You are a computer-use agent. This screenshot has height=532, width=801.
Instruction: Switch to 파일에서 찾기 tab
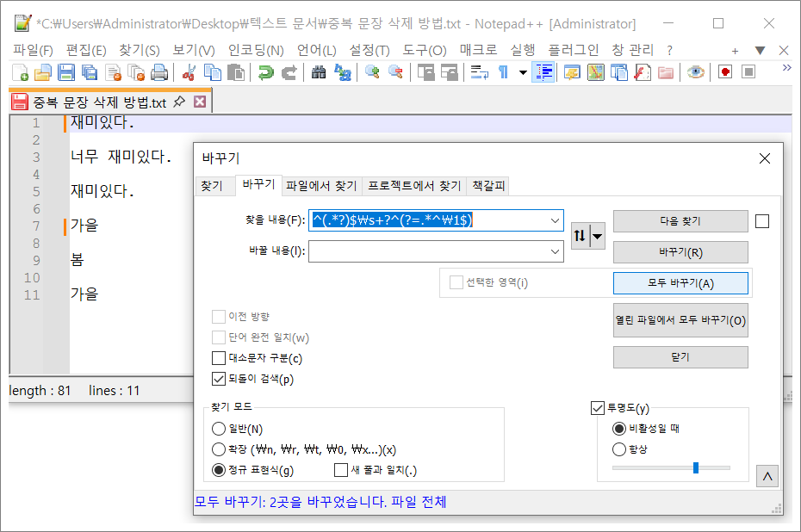point(321,185)
